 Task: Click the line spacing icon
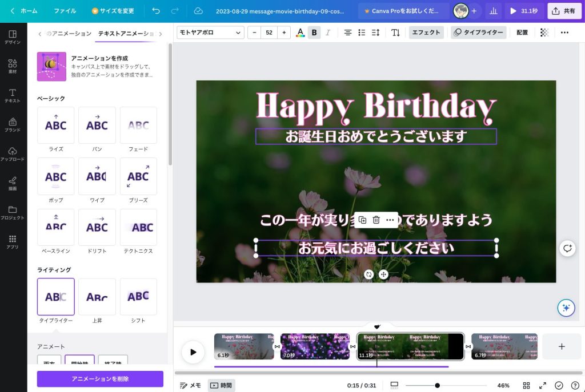pos(375,33)
